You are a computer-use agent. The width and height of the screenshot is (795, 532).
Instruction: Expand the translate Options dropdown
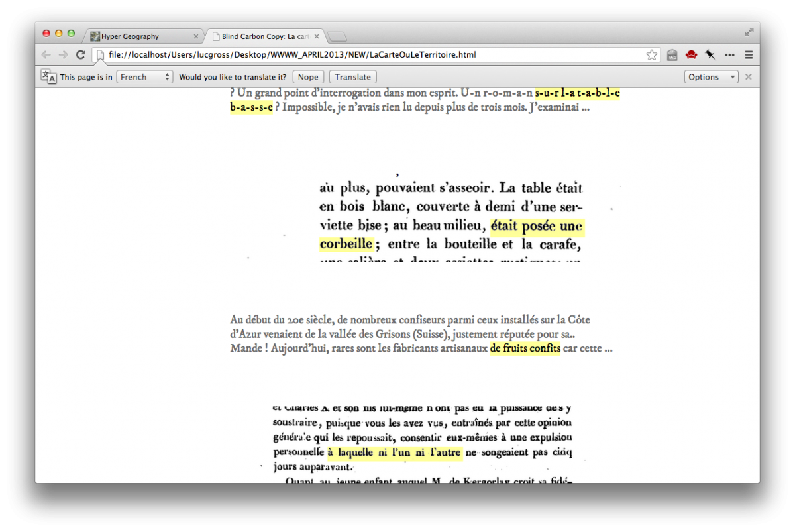click(711, 77)
